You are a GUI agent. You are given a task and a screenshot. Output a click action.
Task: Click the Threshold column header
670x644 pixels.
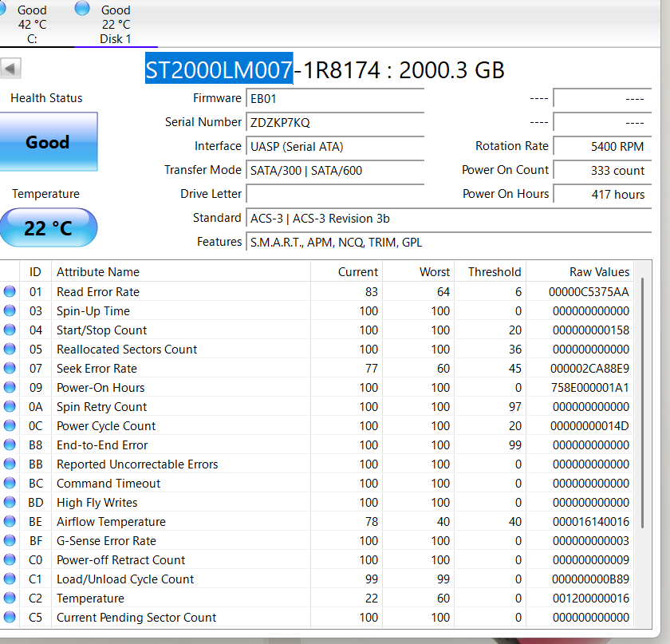pyautogui.click(x=490, y=271)
